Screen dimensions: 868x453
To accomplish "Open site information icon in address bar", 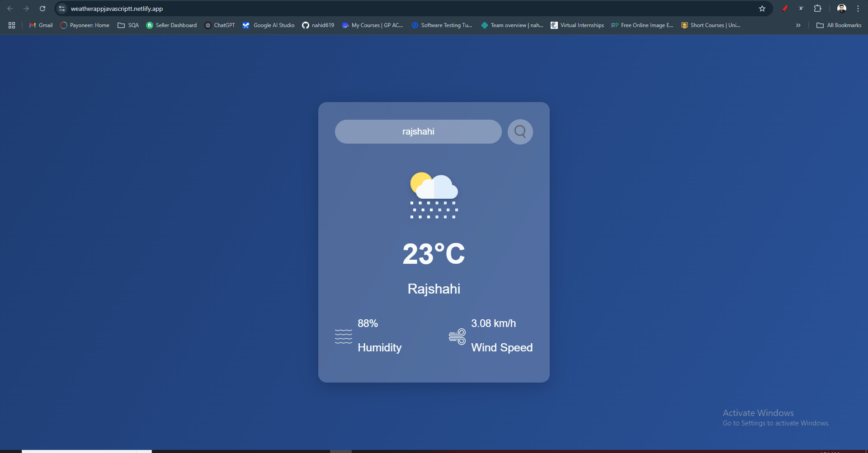I will (61, 8).
